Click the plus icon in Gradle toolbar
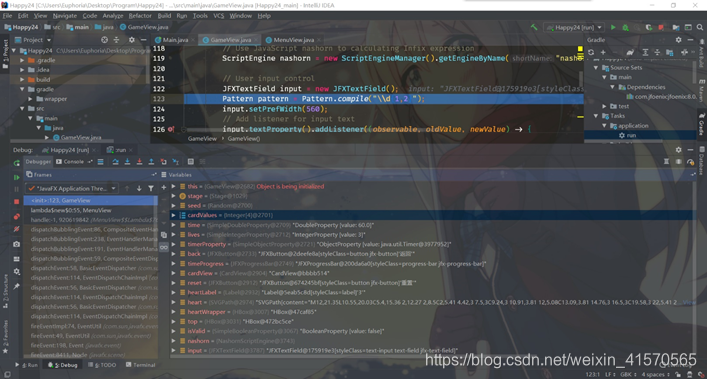The image size is (707, 379). 603,52
